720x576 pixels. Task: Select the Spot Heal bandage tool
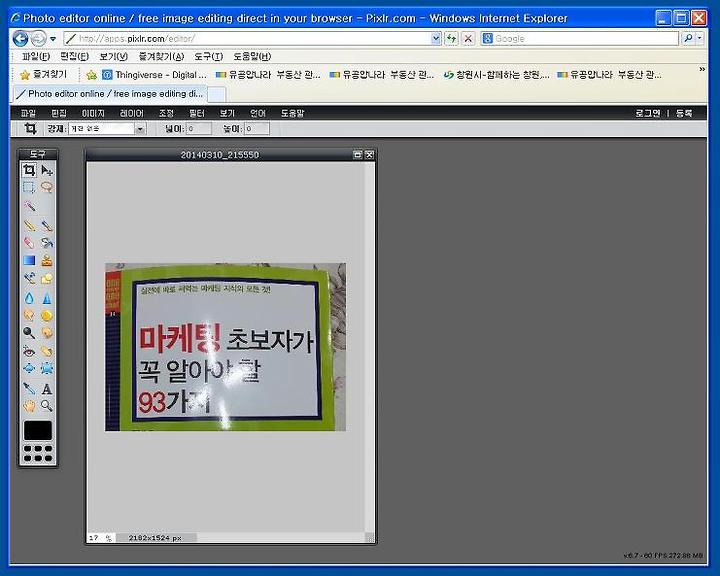(47, 351)
